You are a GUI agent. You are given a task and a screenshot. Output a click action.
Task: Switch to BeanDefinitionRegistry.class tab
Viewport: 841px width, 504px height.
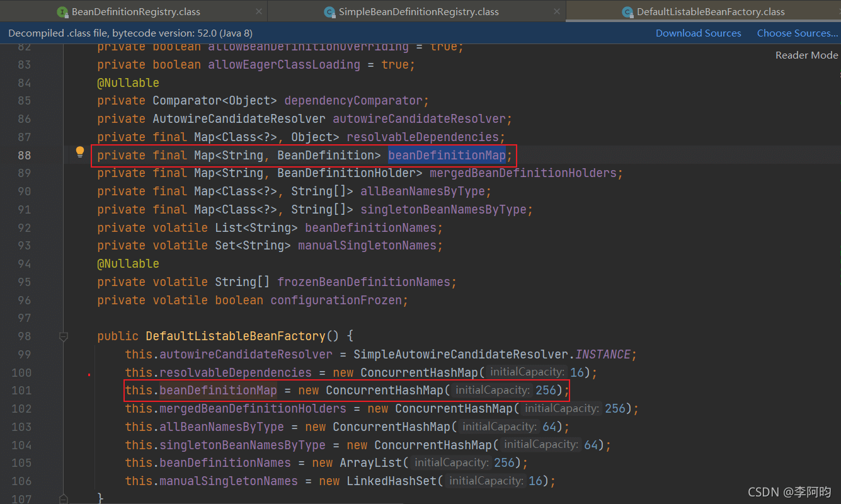136,11
